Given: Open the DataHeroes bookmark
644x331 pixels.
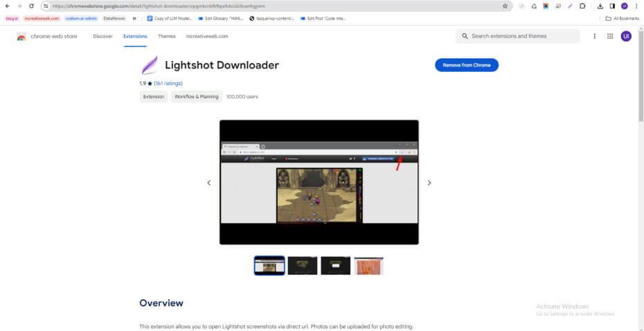Looking at the screenshot, I should pos(114,19).
